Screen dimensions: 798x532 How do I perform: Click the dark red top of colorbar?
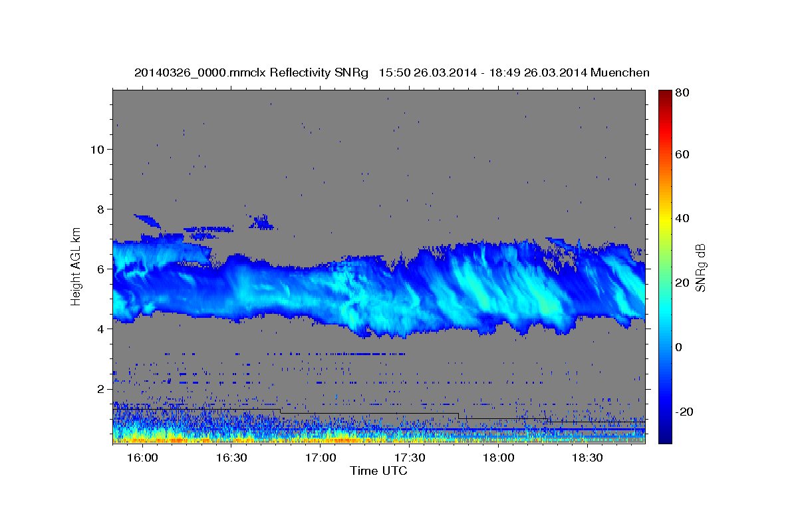[665, 94]
